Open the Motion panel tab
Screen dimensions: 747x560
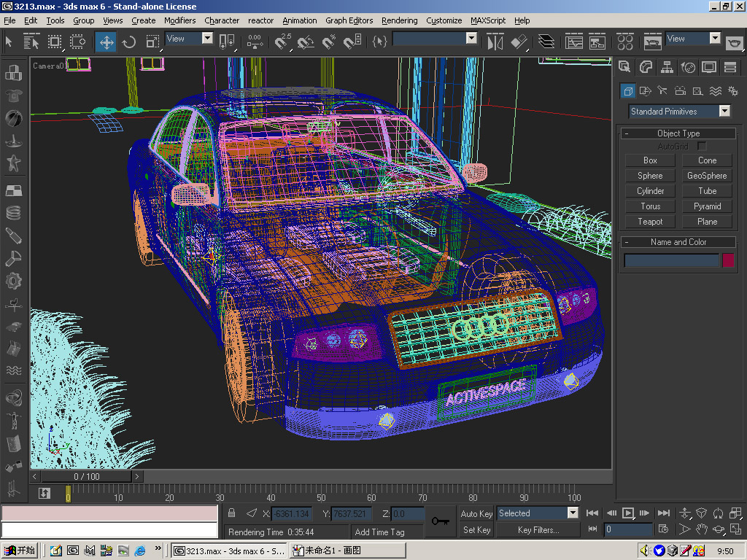pos(688,67)
